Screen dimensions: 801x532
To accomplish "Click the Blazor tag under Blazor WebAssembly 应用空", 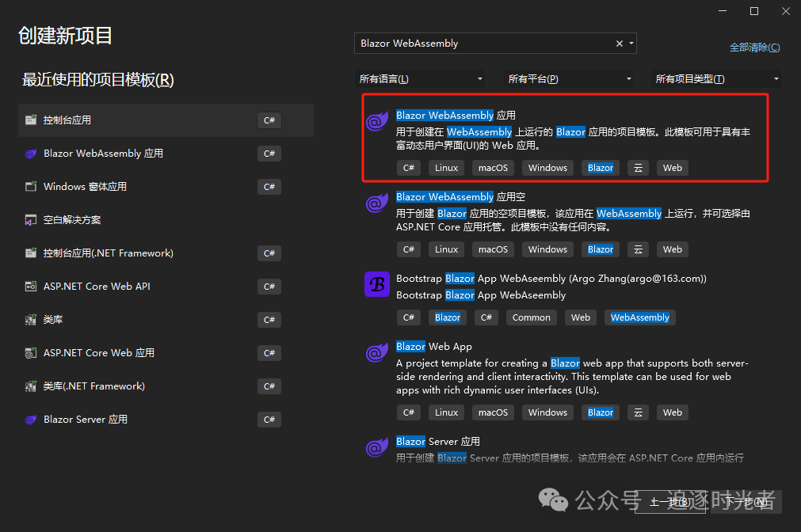I will [x=601, y=249].
